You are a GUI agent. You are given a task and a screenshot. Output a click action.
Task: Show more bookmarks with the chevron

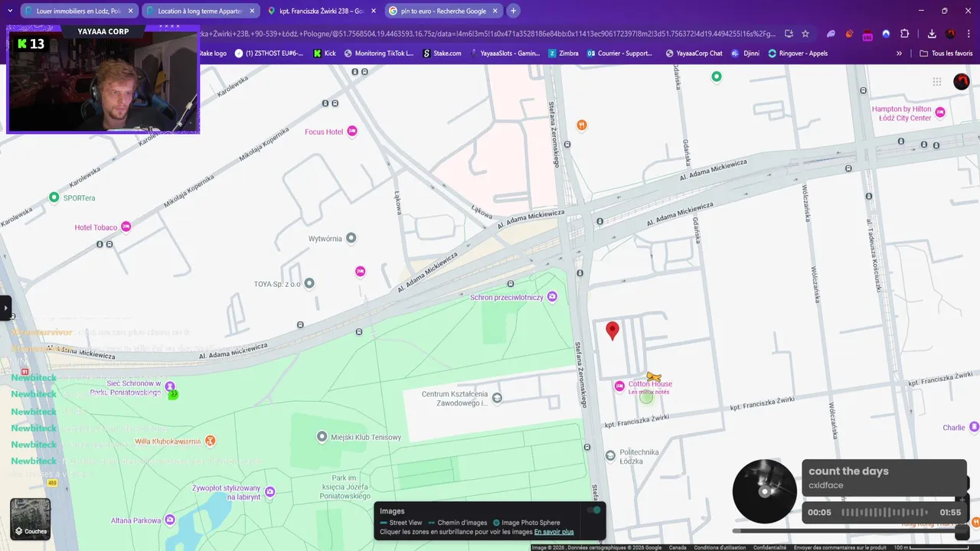[x=899, y=54]
